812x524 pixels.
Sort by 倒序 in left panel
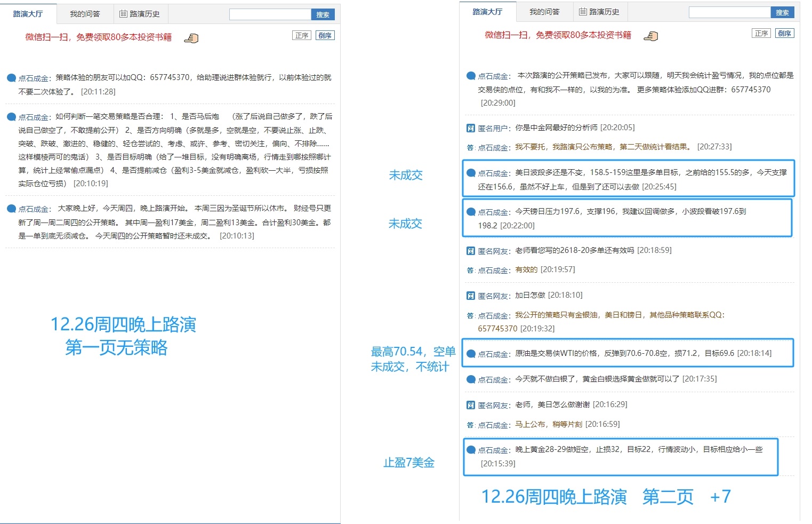(x=325, y=36)
